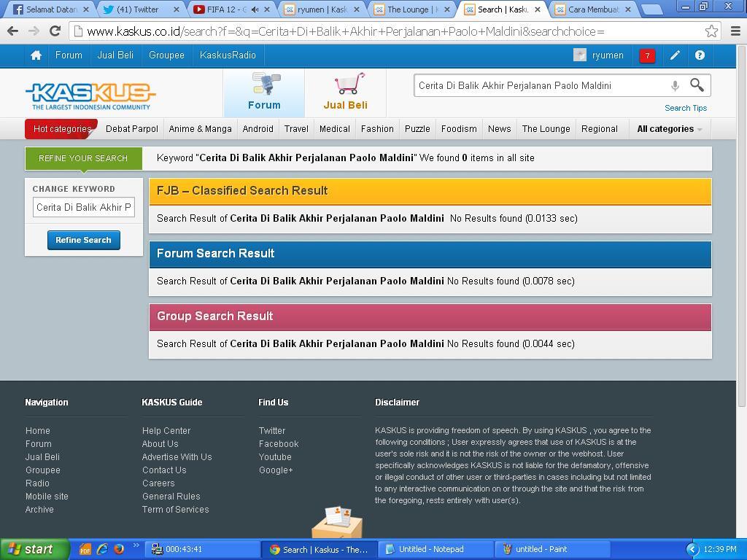Switch to the ryumen | Kaskus tab
The height and width of the screenshot is (560, 747).
(x=322, y=9)
